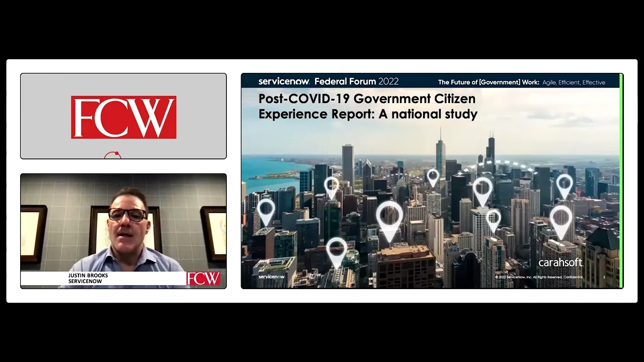The image size is (644, 362).
Task: Click the servicenow logo in slide header
Action: (x=283, y=81)
